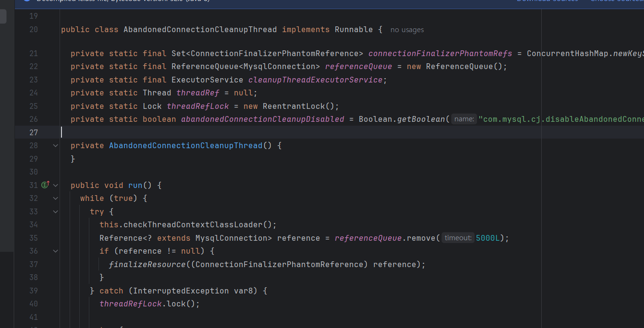Click the 'reference' variable declaration on line 35

[x=299, y=238]
